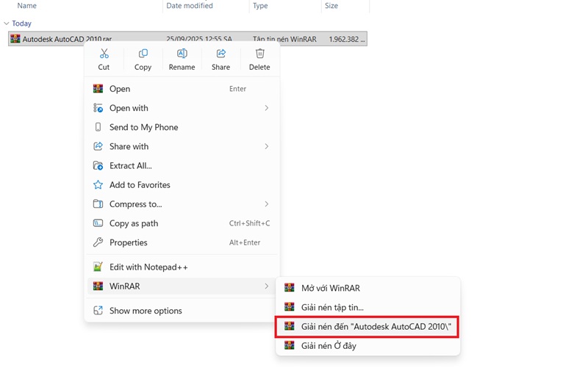Choose Giải nén tập tin... option
This screenshot has height=368, width=588.
[x=367, y=307]
